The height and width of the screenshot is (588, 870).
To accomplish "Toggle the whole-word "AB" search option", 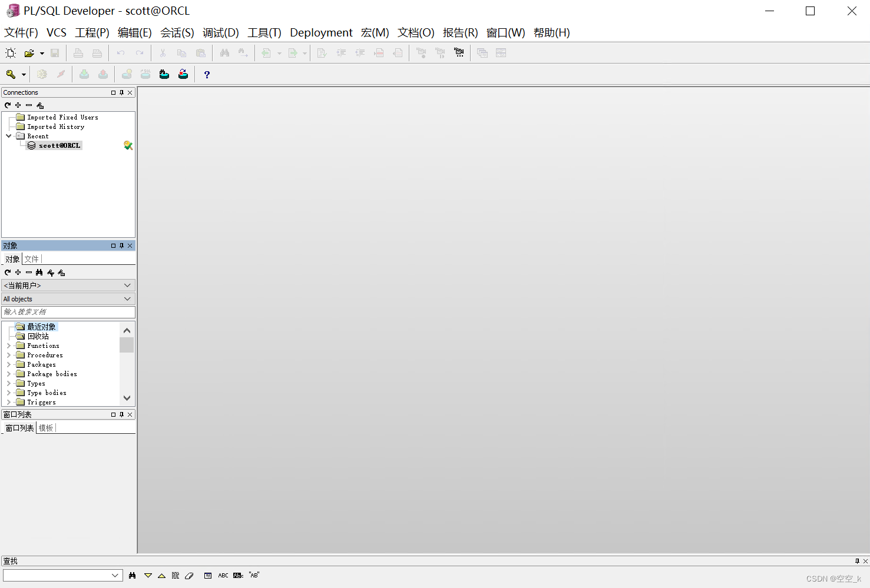I will pos(253,575).
